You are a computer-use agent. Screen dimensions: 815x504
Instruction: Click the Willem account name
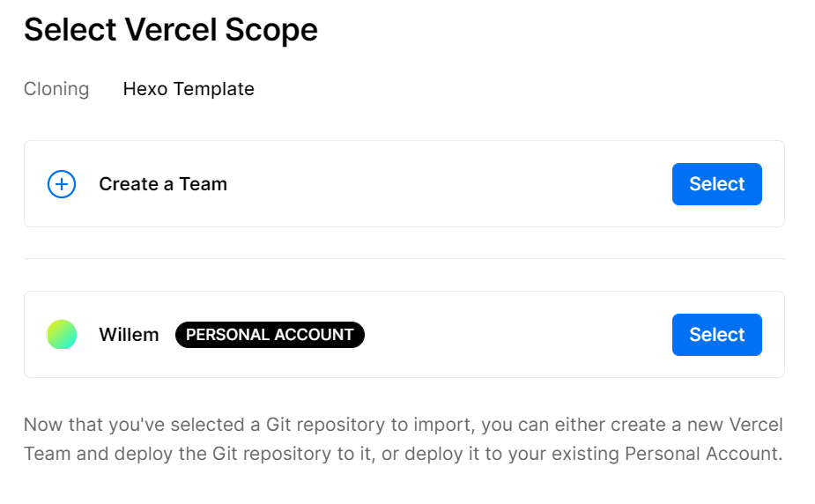129,335
